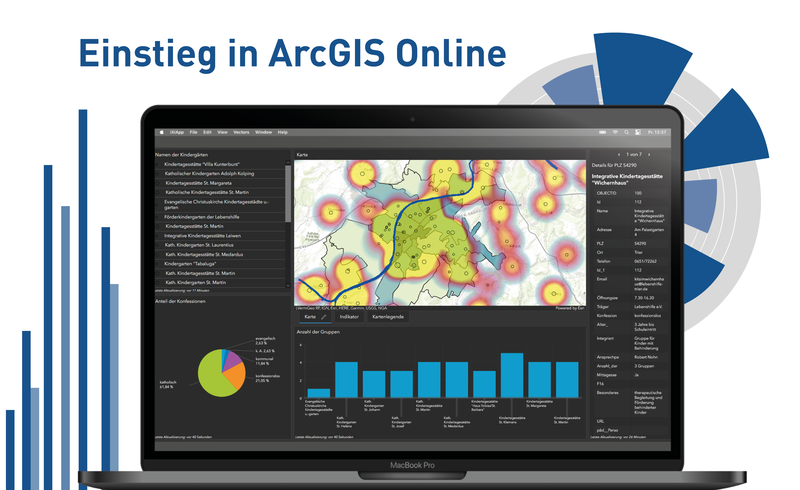Click the bar for Kath. Kindergarten St. Josef

point(402,384)
